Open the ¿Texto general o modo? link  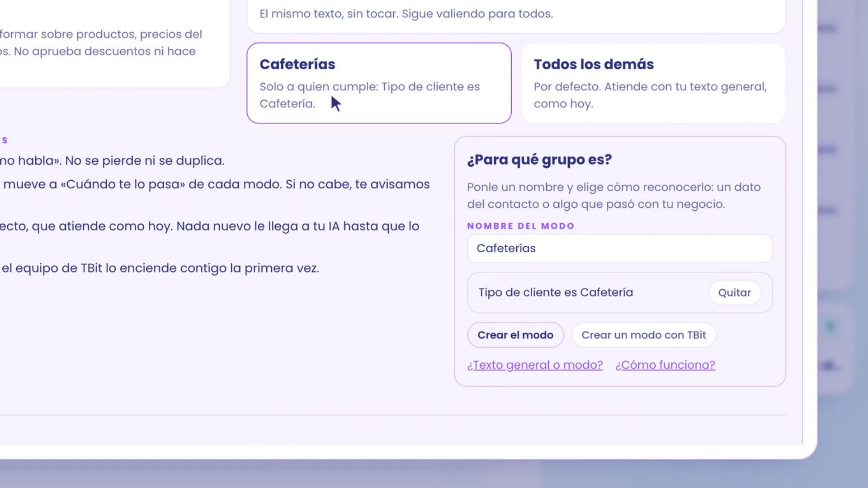click(535, 365)
